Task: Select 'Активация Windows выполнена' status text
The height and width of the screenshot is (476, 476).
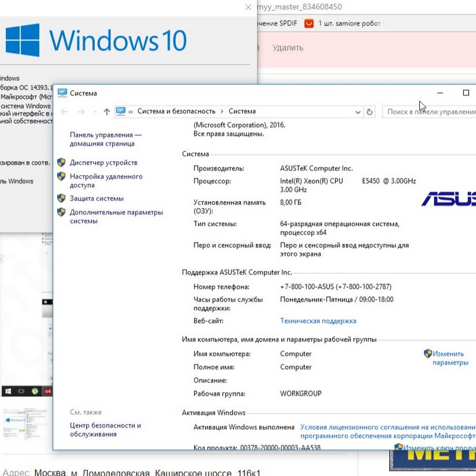Action: (244, 427)
